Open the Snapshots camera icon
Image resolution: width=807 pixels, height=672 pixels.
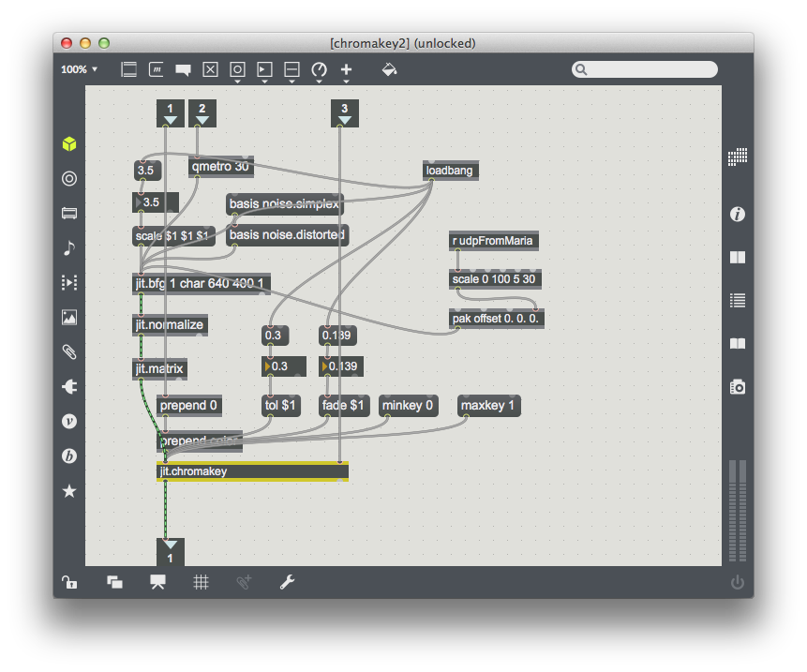pyautogui.click(x=738, y=387)
